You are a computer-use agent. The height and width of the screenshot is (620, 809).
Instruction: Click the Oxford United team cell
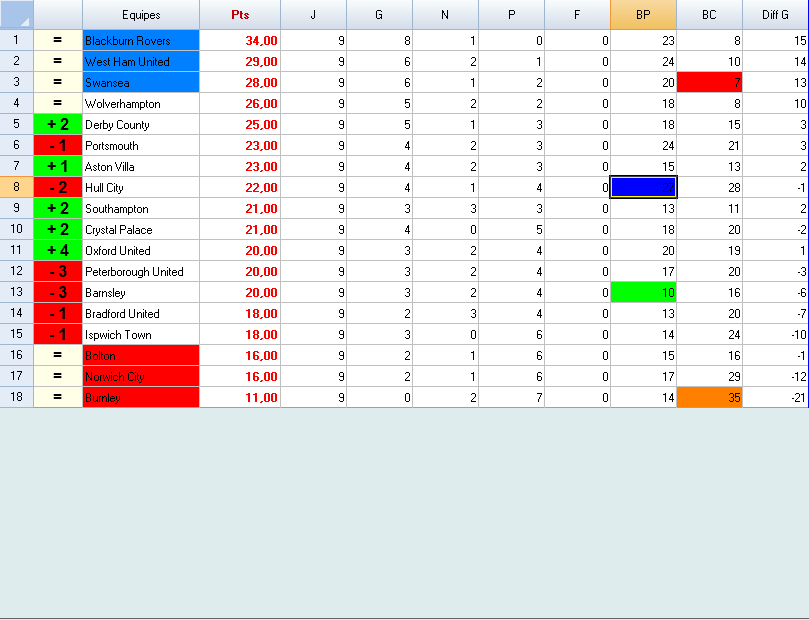tap(141, 250)
